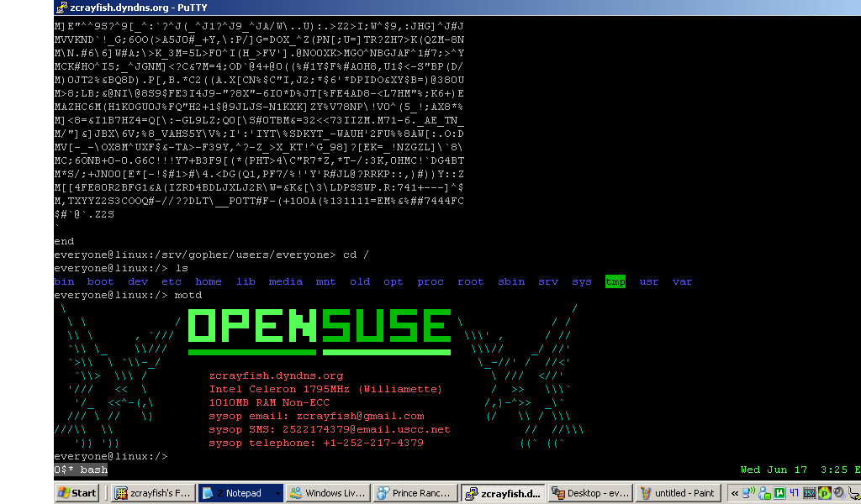The width and height of the screenshot is (861, 504).
Task: Click the highlighted tmp directory in listing
Action: pos(615,281)
